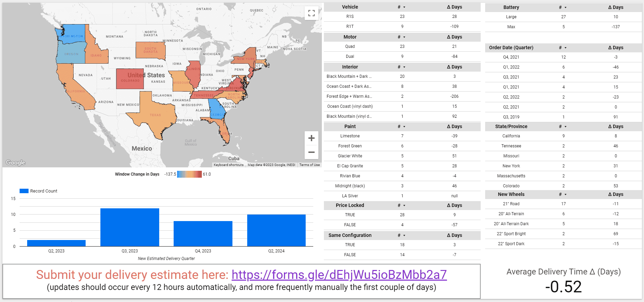
Task: Sort Same Configuration table by count arrow
Action: (x=404, y=236)
